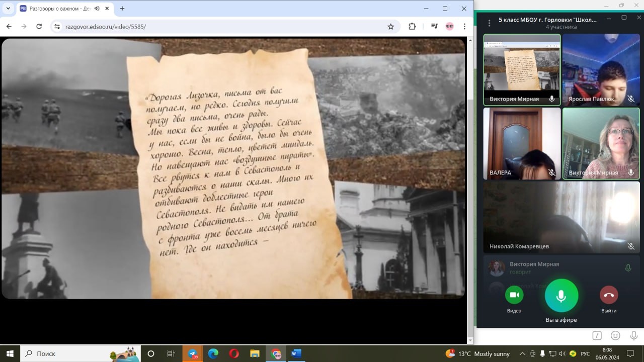Switch input language РУС
The height and width of the screenshot is (362, 644).
[585, 353]
